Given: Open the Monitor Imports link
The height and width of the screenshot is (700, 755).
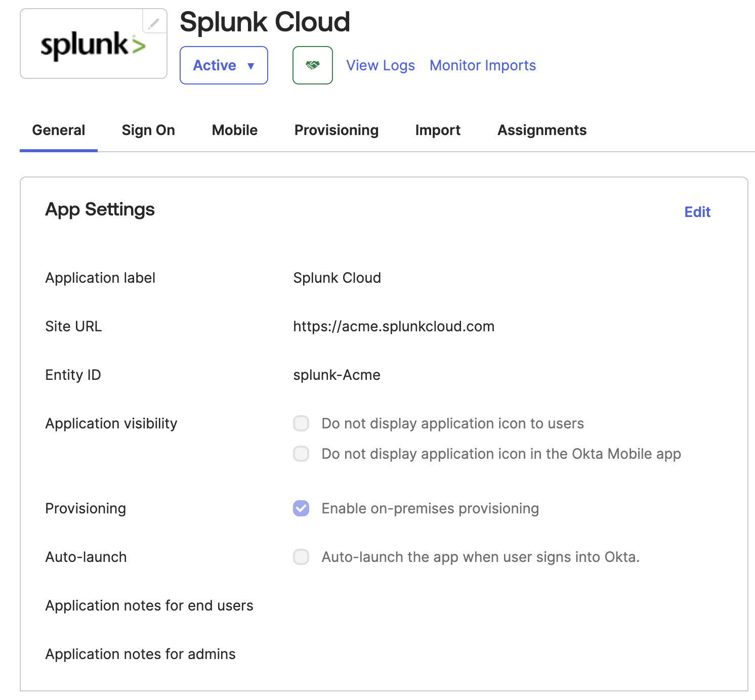Looking at the screenshot, I should (483, 65).
